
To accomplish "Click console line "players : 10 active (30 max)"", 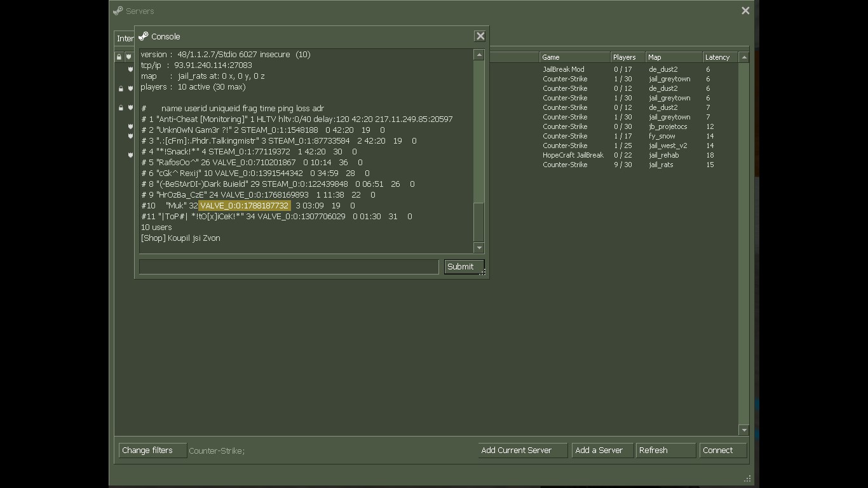I will pos(193,87).
